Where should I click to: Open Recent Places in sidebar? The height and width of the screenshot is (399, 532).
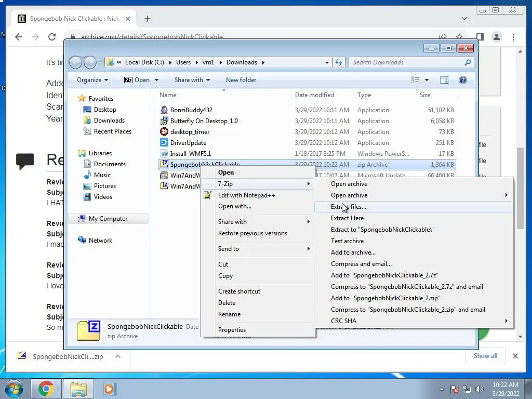pyautogui.click(x=108, y=131)
